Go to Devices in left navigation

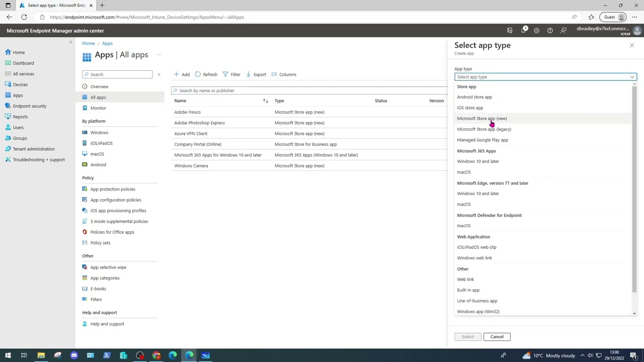20,84
